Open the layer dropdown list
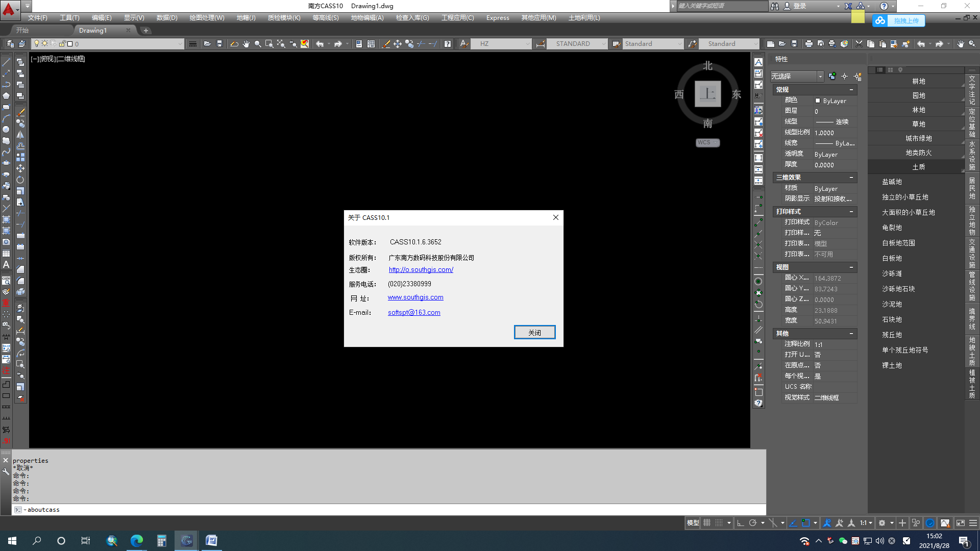Image resolution: width=980 pixels, height=551 pixels. 180,44
